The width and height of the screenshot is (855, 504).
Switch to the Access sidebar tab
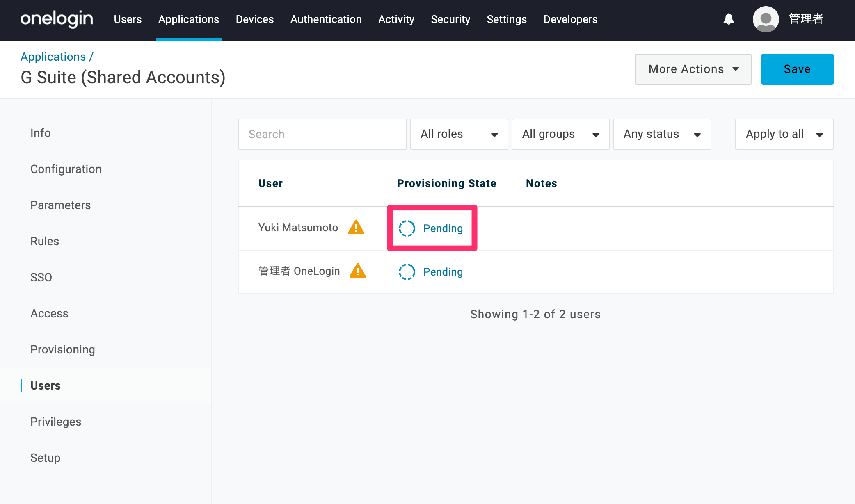click(49, 313)
